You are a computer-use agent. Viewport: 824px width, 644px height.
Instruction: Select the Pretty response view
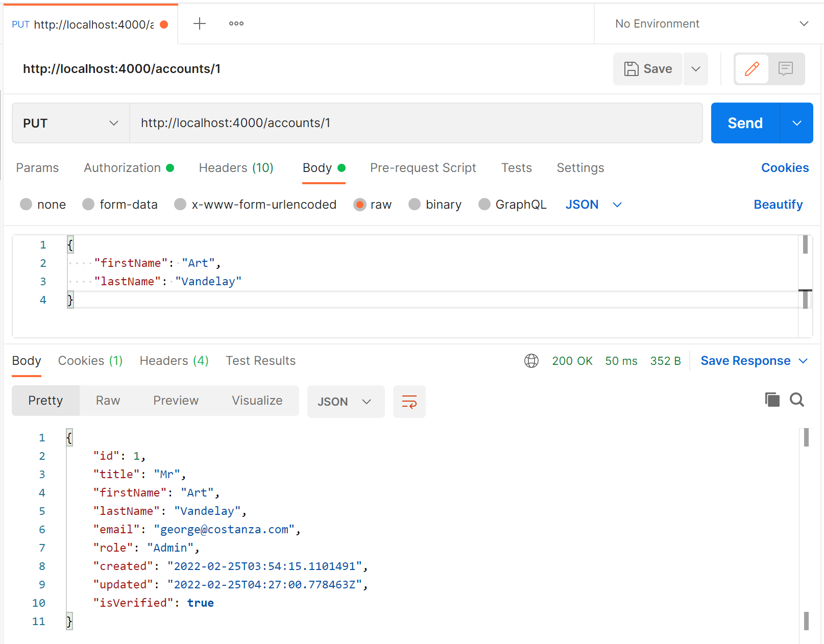[x=45, y=401]
